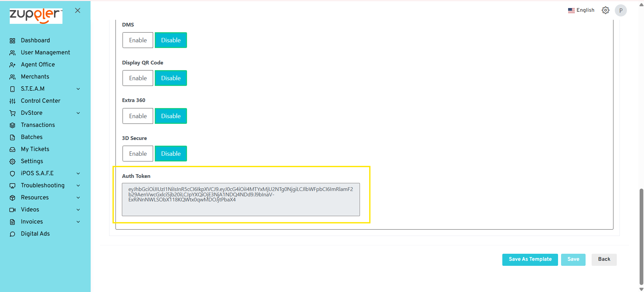Click the Dashboard grid icon in sidebar
Image resolution: width=644 pixels, height=292 pixels.
pos(12,41)
